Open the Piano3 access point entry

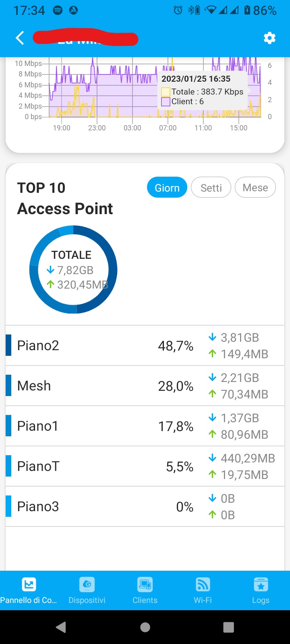point(145,506)
